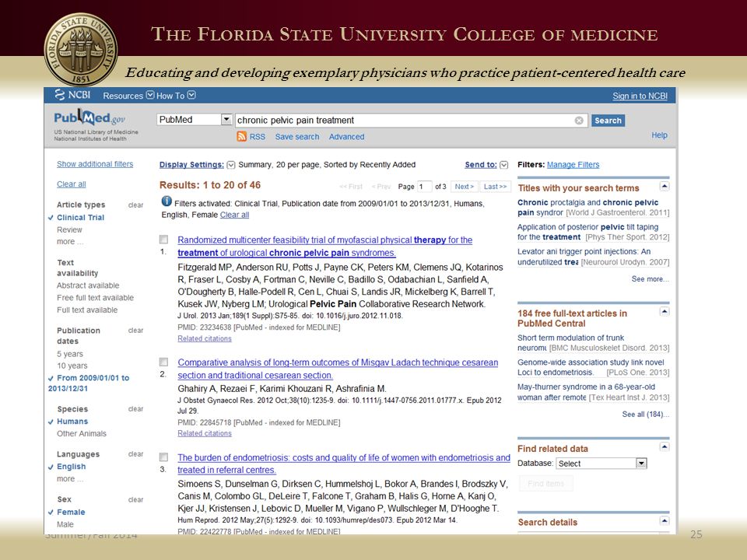Clear the Sex filter
The image size is (747, 560).
[x=135, y=500]
